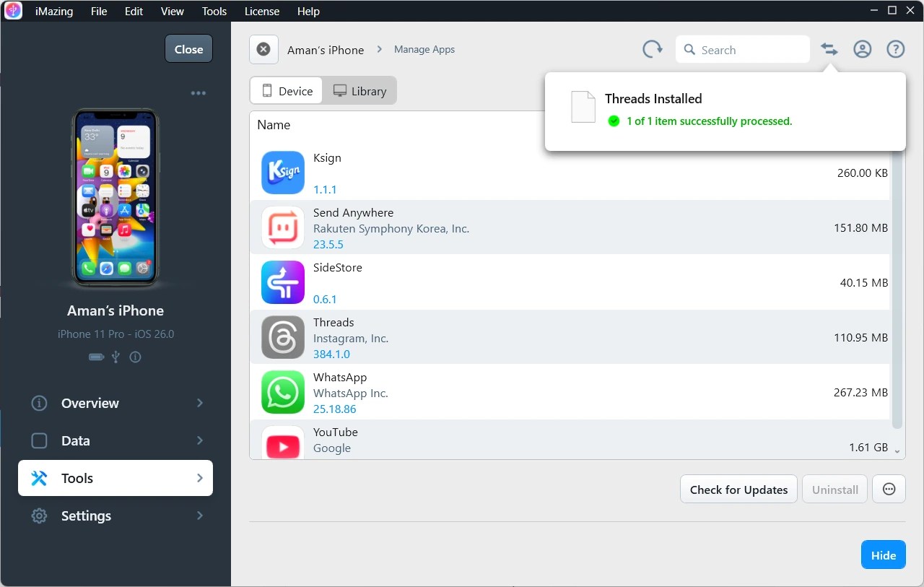Open the License menu

coord(262,12)
